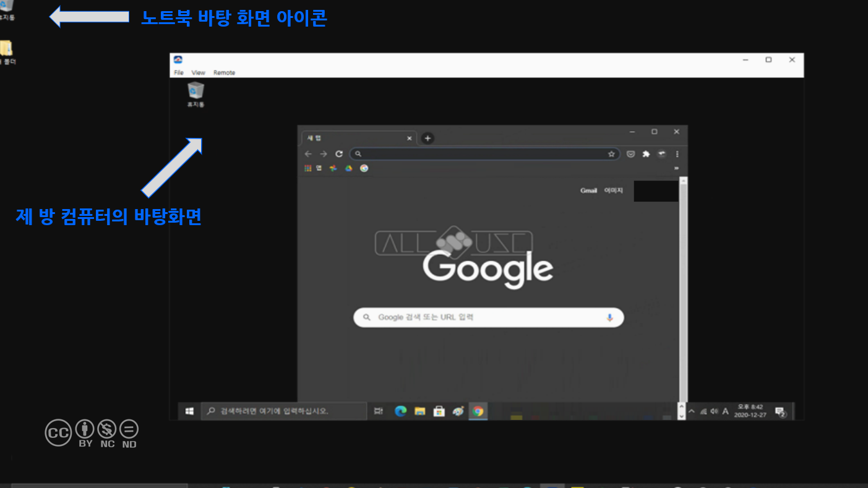The height and width of the screenshot is (488, 868).
Task: Open Chrome Extensions puzzle icon
Action: (x=646, y=154)
